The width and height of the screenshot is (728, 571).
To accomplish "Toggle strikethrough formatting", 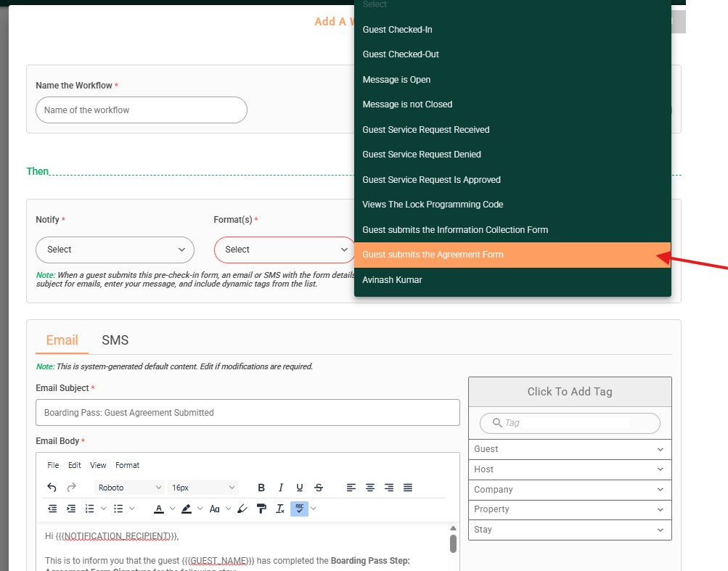I will tap(319, 488).
